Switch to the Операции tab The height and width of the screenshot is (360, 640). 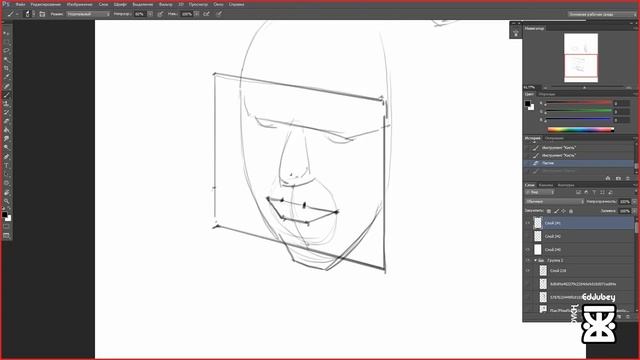click(554, 138)
